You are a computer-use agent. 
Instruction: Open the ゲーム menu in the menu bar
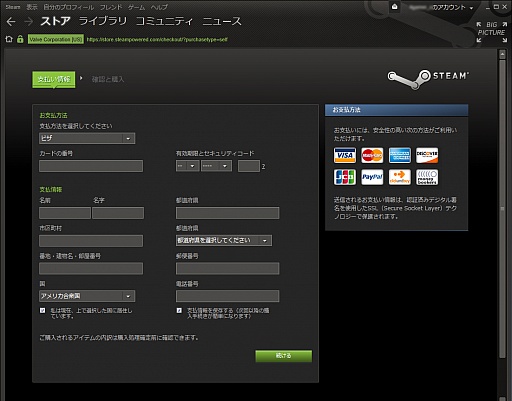pyautogui.click(x=137, y=7)
